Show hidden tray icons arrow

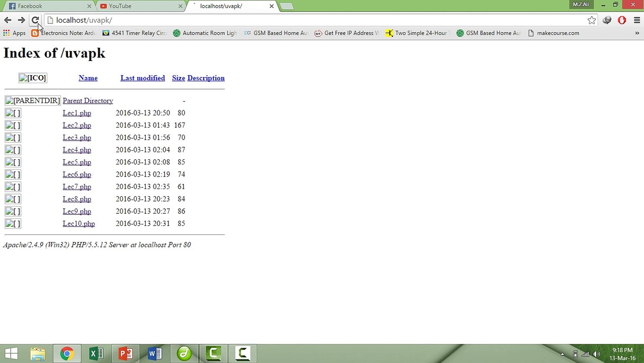tap(562, 354)
